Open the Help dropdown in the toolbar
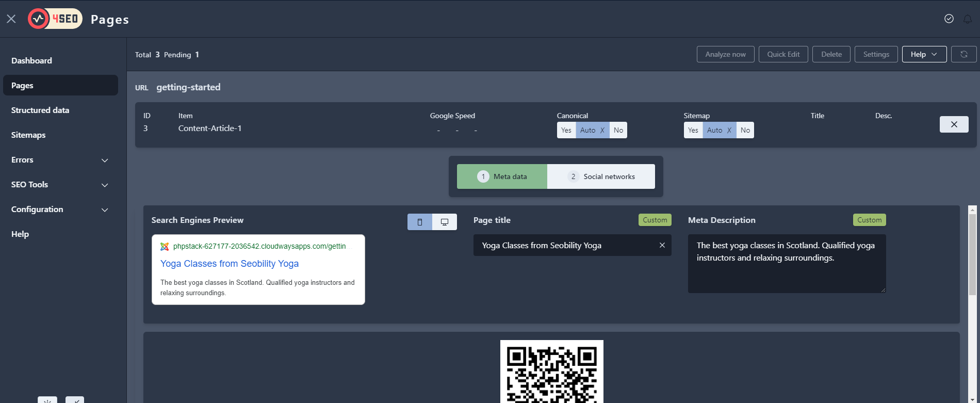 (924, 54)
